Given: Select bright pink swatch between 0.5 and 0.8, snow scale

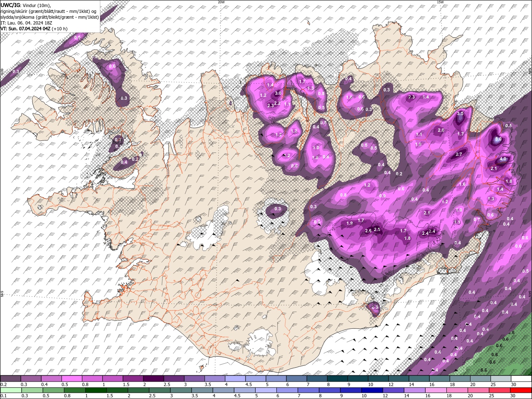Looking at the screenshot, I should click(71, 379).
